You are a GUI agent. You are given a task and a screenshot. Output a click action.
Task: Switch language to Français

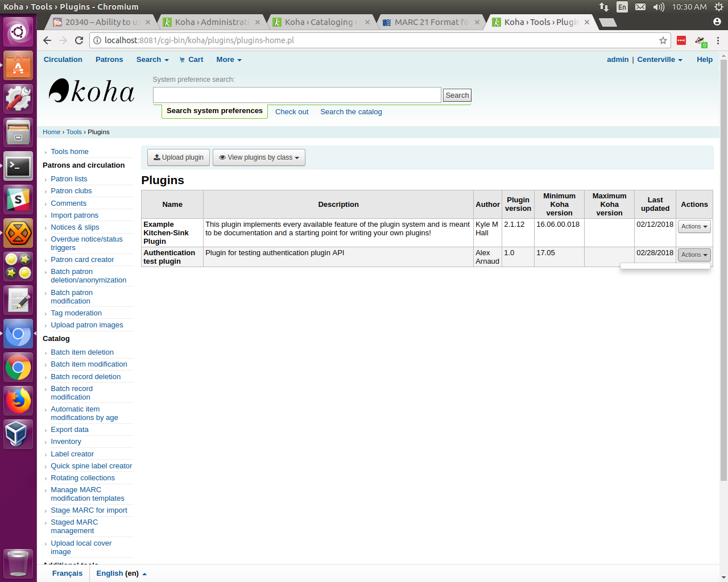[x=67, y=573]
